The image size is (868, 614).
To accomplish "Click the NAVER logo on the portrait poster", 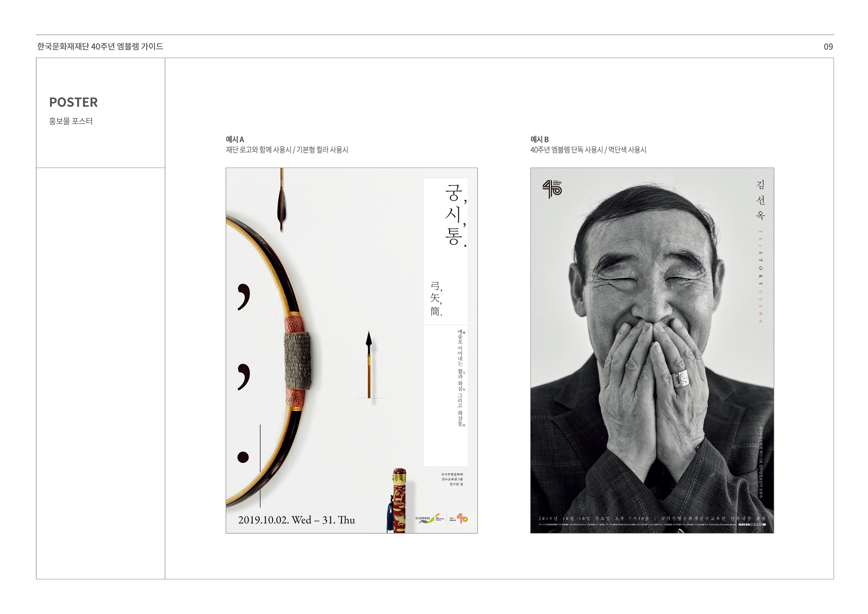I will [x=744, y=525].
